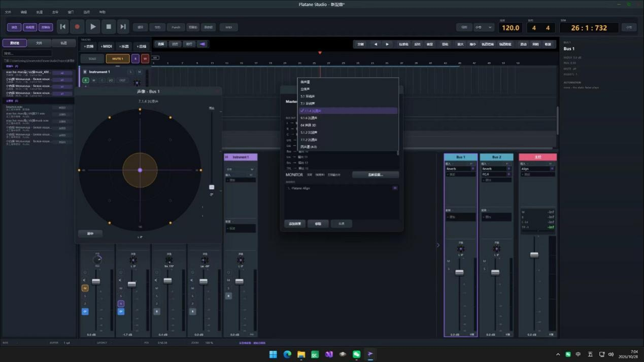The height and width of the screenshot is (362, 644).
Task: Click the surround panner icon on Instrument 1 track
Action: [136, 82]
